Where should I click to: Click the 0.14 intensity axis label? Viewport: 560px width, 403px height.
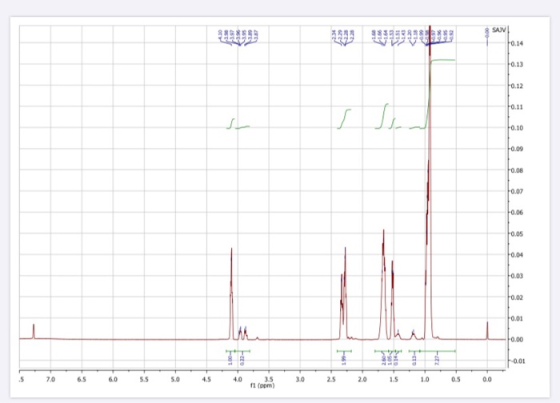point(517,43)
